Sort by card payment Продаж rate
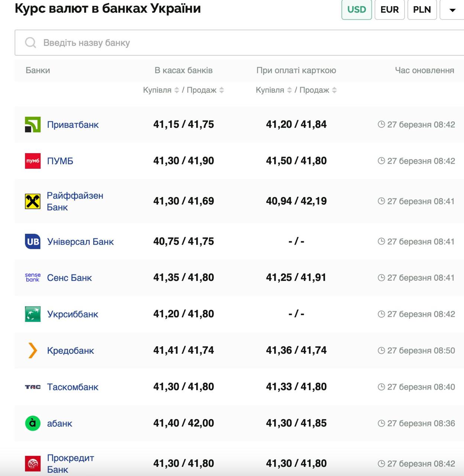Image resolution: width=464 pixels, height=476 pixels. pos(334,90)
